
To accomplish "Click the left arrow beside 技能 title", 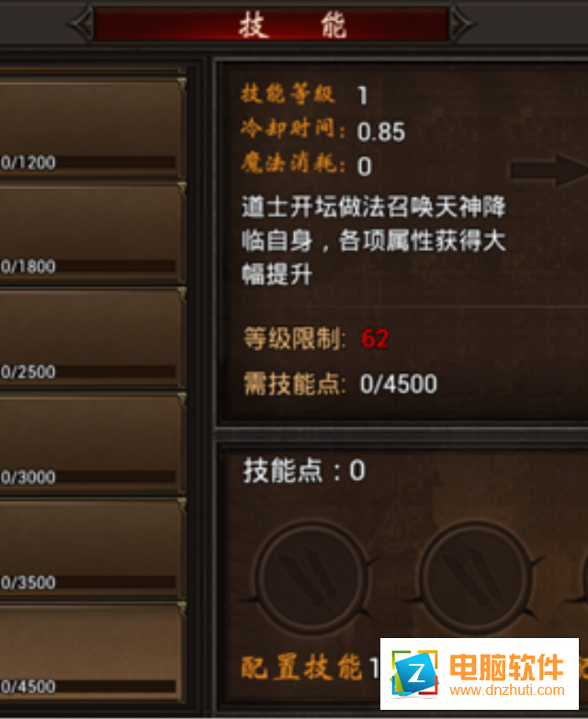I will pyautogui.click(x=82, y=23).
